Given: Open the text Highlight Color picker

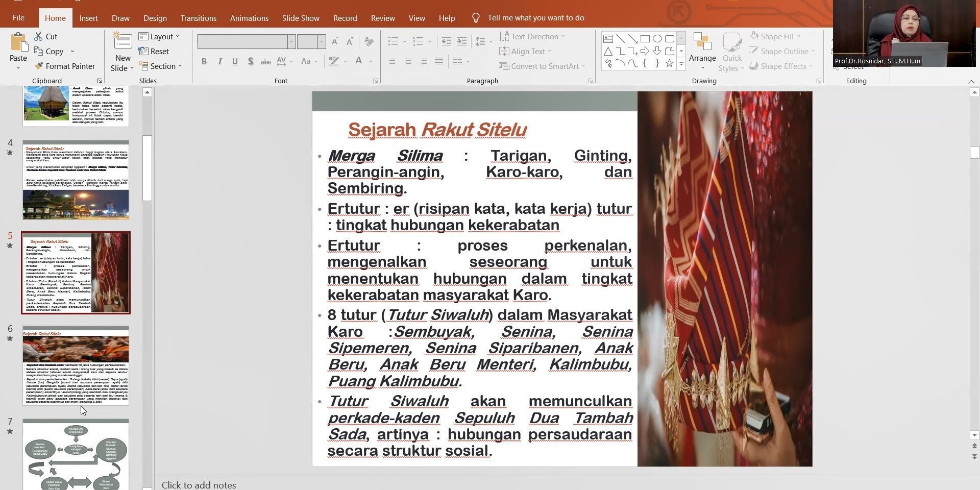Looking at the screenshot, I should [x=337, y=61].
